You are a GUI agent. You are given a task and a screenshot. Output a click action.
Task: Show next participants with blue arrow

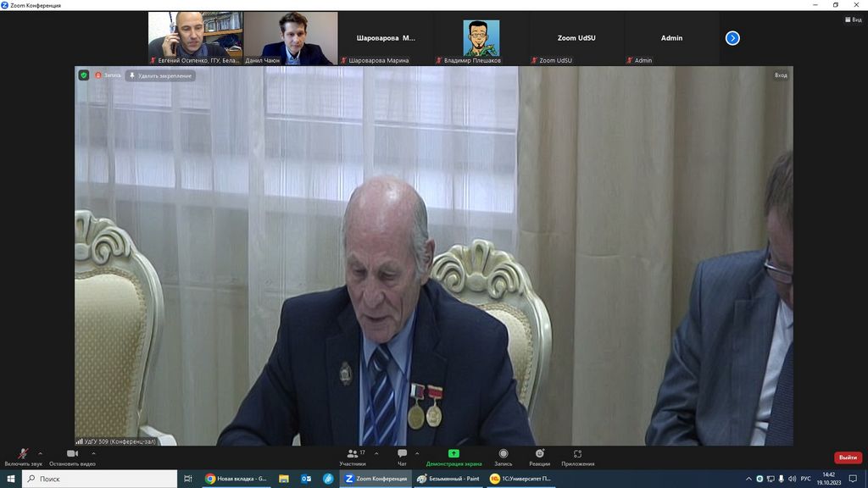tap(732, 38)
